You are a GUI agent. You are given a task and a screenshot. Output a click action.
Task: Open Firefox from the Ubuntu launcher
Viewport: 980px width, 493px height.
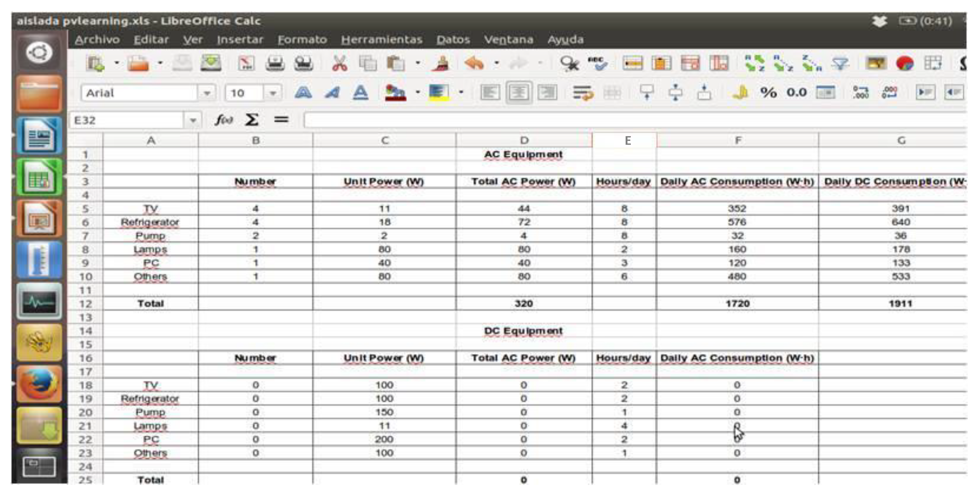tap(39, 384)
